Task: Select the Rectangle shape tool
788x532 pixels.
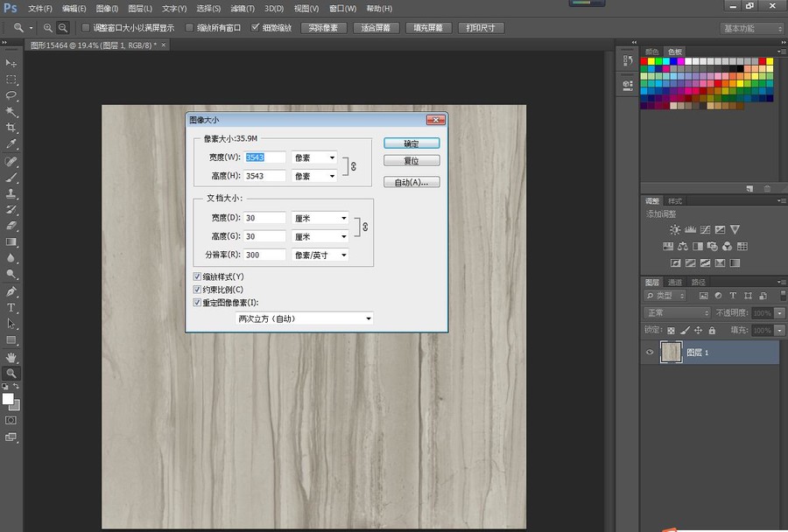Action: tap(11, 340)
